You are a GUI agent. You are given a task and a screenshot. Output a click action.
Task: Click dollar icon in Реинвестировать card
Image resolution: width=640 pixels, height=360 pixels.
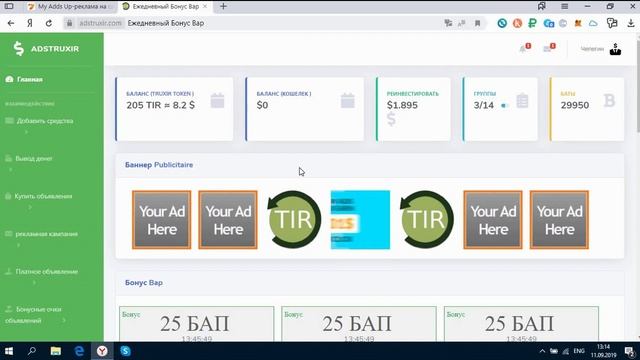[391, 119]
